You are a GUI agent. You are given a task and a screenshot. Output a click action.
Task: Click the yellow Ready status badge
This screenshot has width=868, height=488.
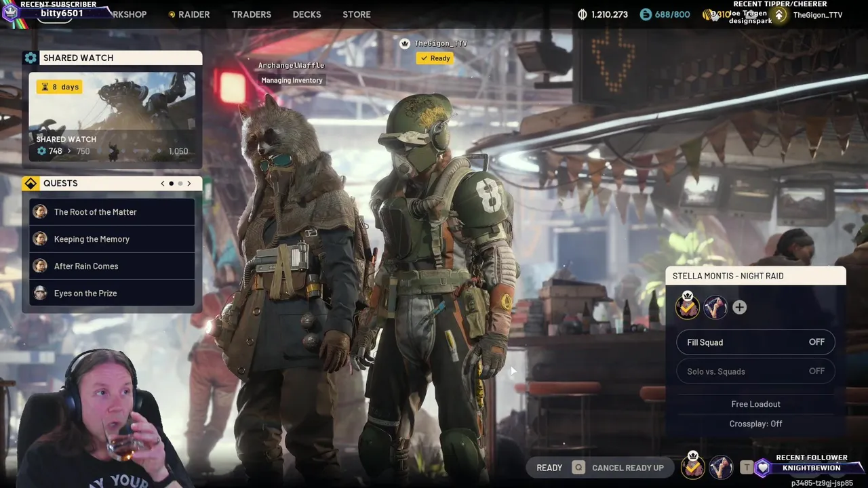pyautogui.click(x=435, y=58)
